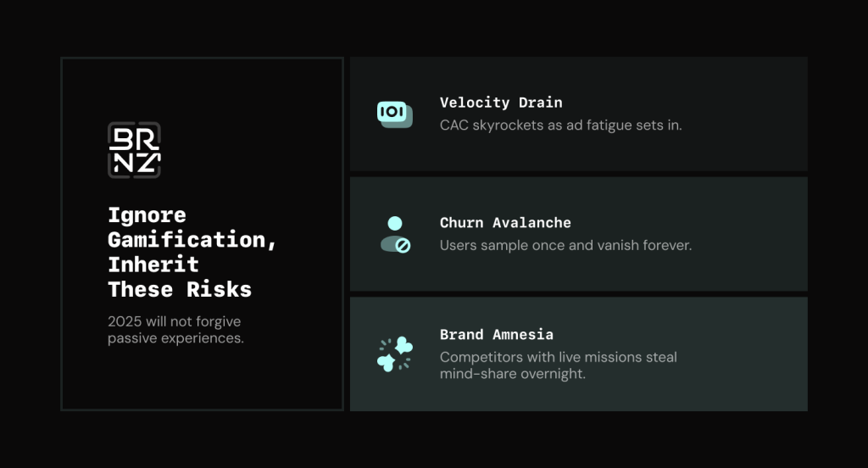Click the round head of the user icon
This screenshot has height=468, width=868.
point(395,223)
